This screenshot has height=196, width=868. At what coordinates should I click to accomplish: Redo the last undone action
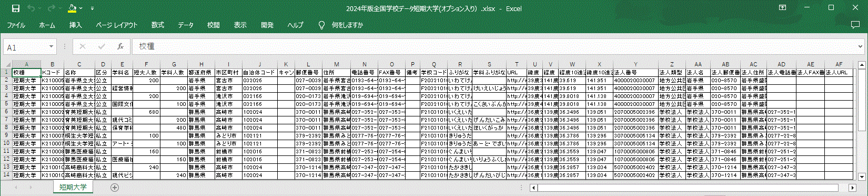[51, 8]
